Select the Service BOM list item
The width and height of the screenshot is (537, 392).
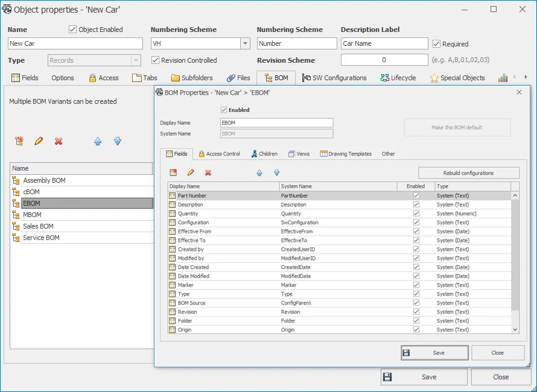41,238
